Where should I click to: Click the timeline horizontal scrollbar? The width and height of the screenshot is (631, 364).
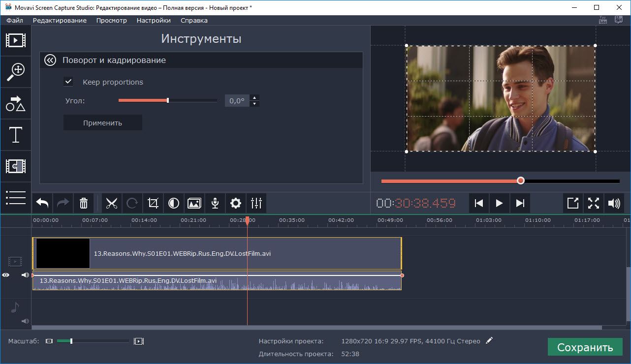pyautogui.click(x=316, y=327)
